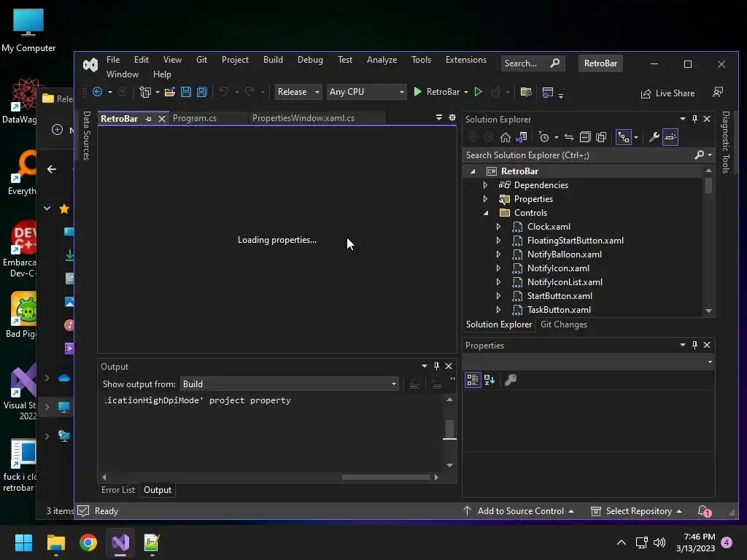
Task: Collapse All in Solution Explorer toolbar
Action: click(x=585, y=138)
